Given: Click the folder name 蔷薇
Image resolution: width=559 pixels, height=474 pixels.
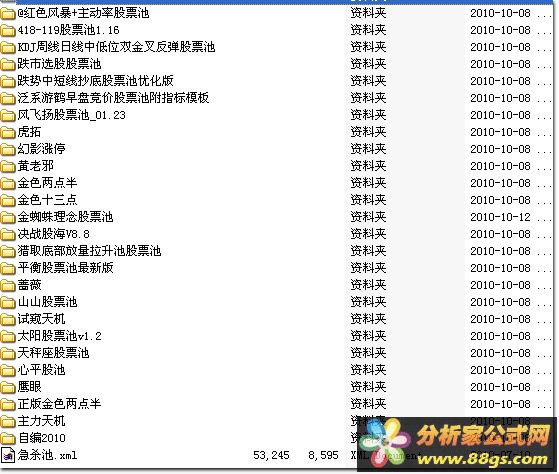Looking at the screenshot, I should coord(30,285).
